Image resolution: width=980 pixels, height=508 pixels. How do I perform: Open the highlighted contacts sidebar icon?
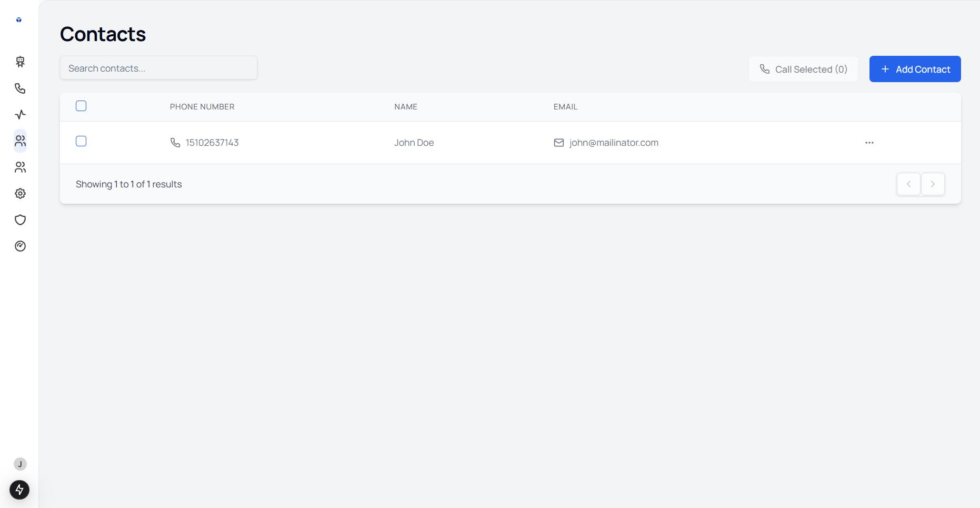click(x=20, y=141)
